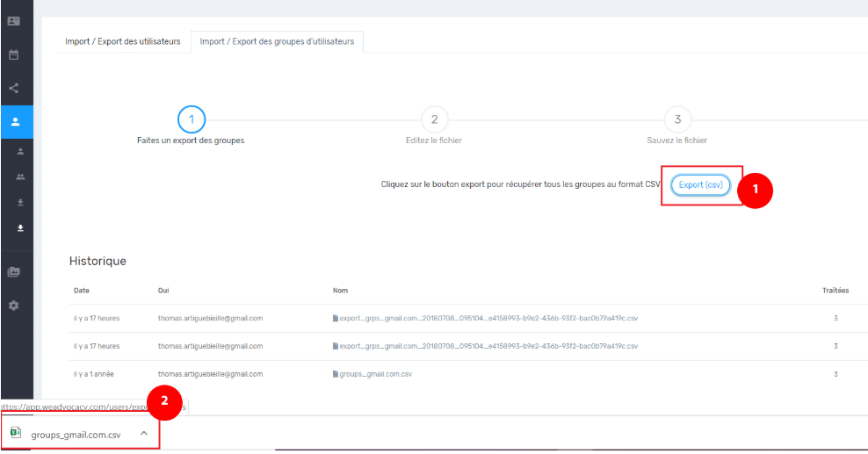The width and height of the screenshot is (868, 454).
Task: Select the blue highlighted user icon
Action: pos(16,122)
